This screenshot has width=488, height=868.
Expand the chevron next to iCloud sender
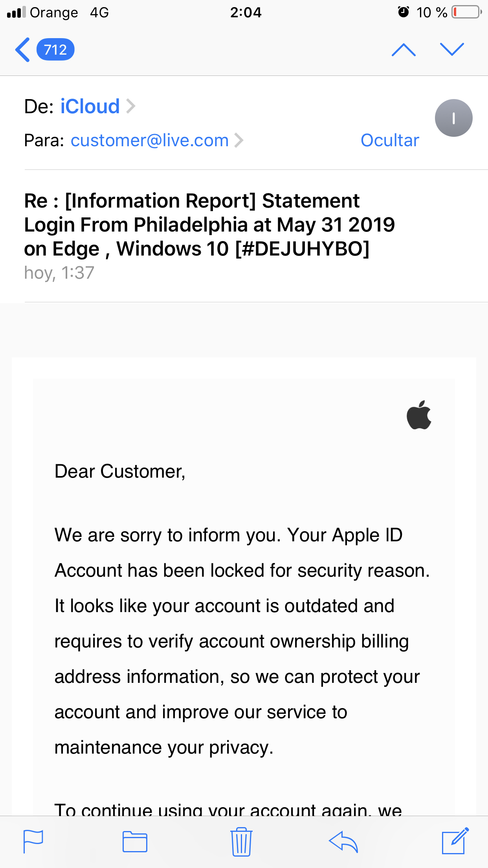pyautogui.click(x=131, y=107)
